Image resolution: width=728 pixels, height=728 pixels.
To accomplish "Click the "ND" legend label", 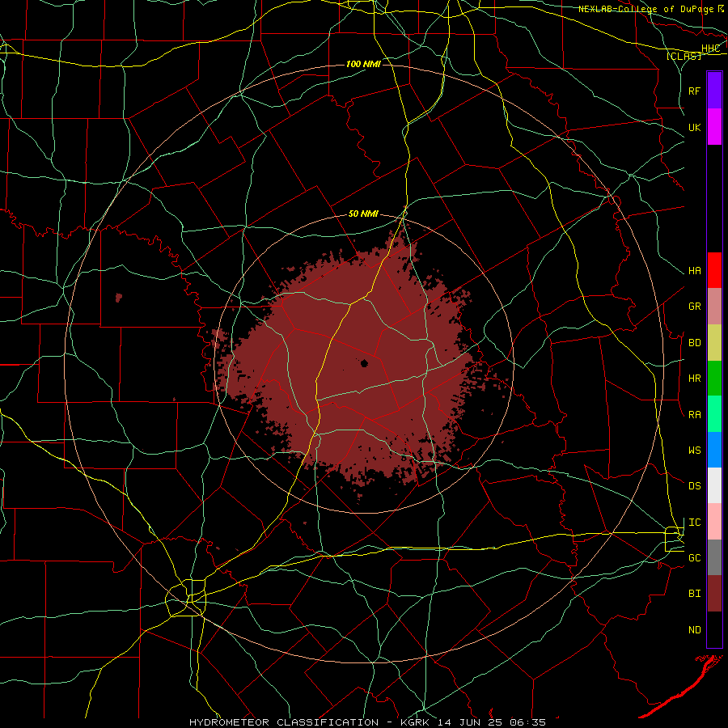I will [694, 630].
